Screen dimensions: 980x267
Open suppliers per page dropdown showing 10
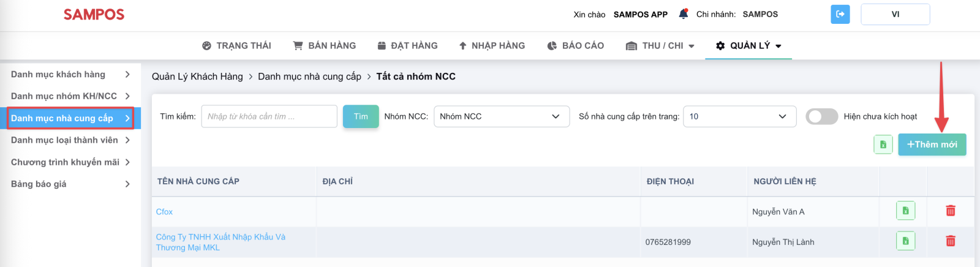coord(739,116)
